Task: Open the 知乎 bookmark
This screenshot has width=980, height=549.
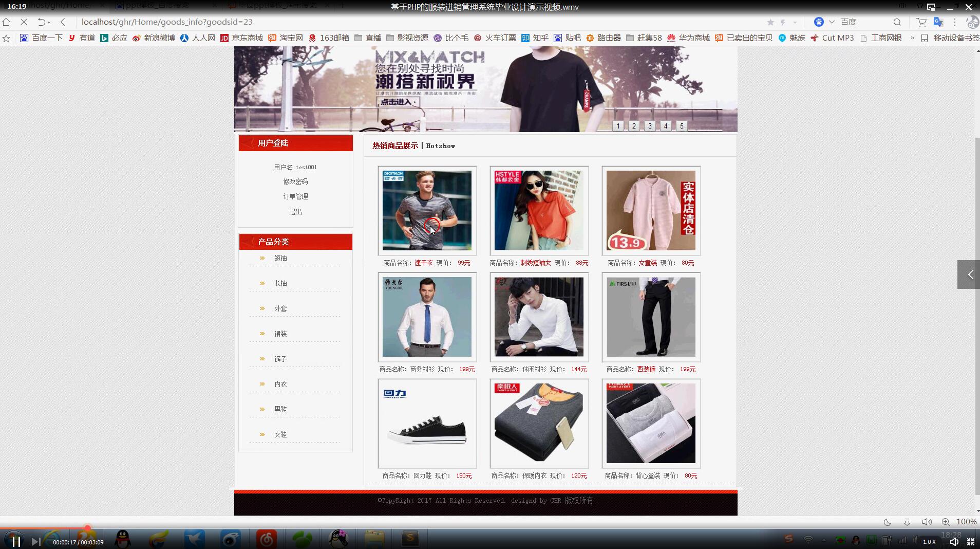Action: [x=535, y=38]
